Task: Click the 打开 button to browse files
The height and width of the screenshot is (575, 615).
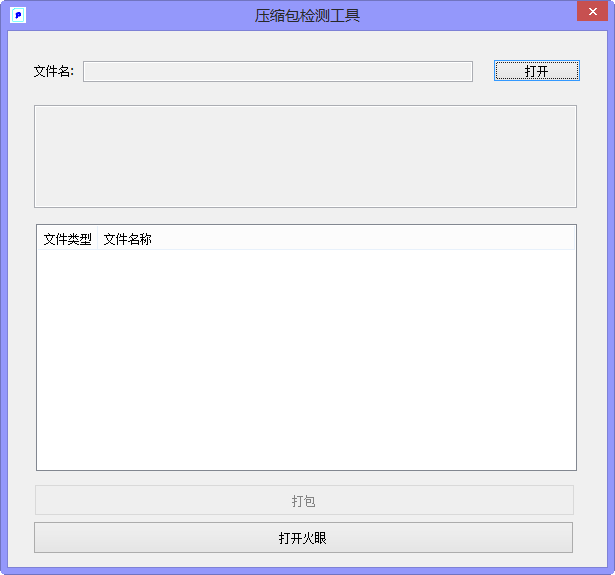Action: click(536, 71)
